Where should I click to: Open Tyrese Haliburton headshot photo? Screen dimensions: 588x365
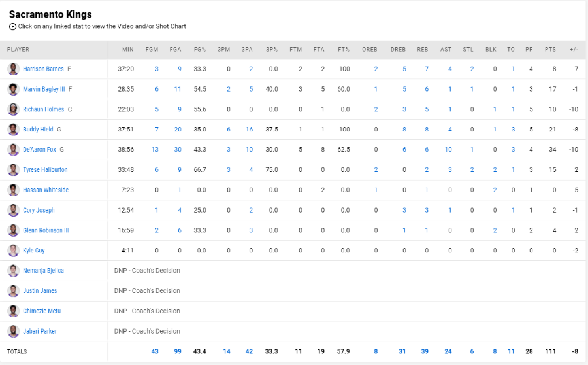point(14,169)
